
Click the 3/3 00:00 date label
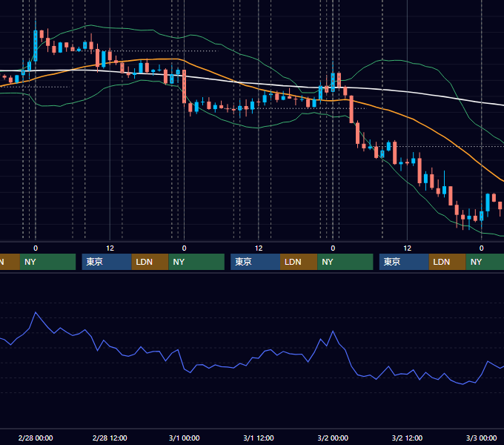(x=481, y=438)
